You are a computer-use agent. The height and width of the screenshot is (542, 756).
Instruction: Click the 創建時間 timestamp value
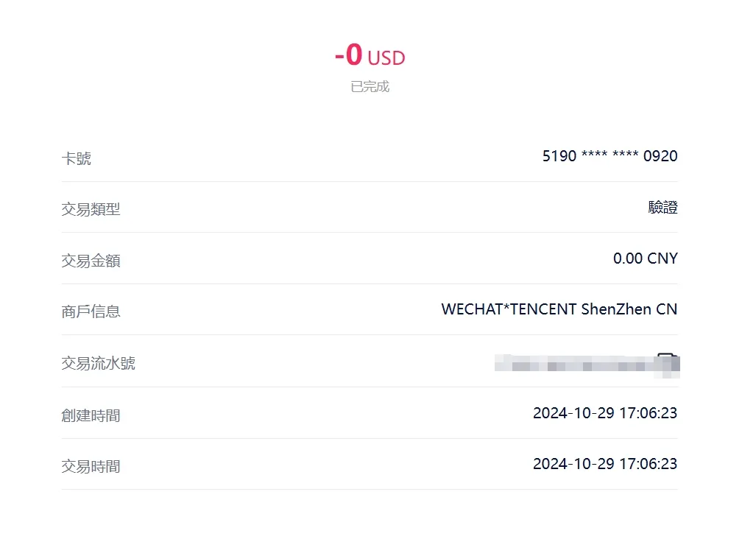pyautogui.click(x=604, y=413)
